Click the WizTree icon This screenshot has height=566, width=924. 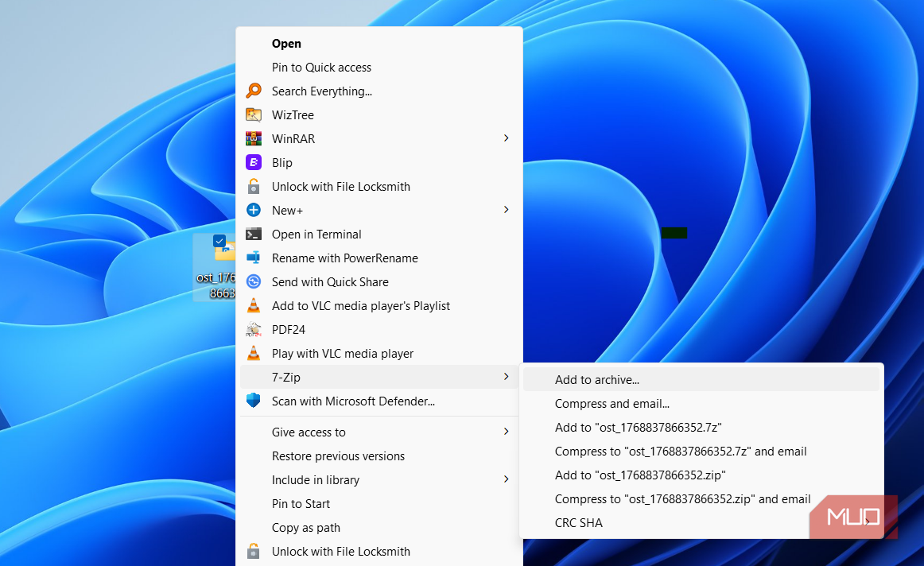click(x=254, y=114)
